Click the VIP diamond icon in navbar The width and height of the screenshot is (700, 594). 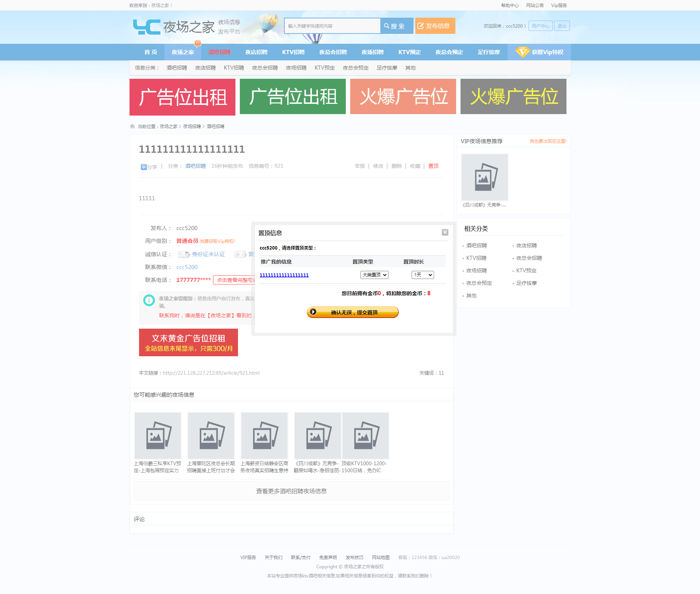click(522, 52)
